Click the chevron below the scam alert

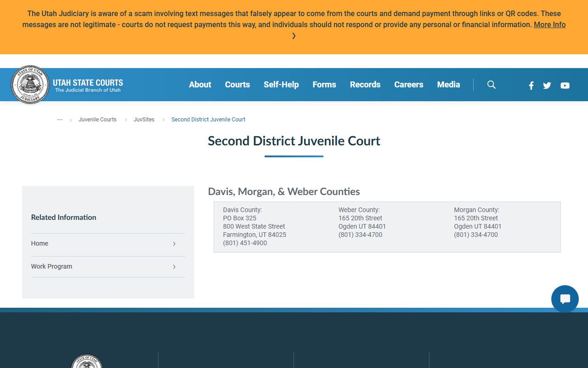[x=294, y=36]
